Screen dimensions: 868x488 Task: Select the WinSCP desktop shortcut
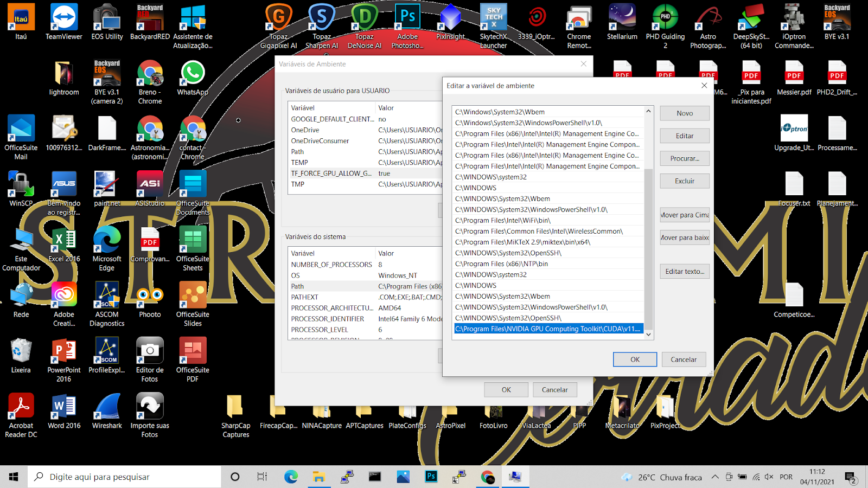(x=21, y=189)
